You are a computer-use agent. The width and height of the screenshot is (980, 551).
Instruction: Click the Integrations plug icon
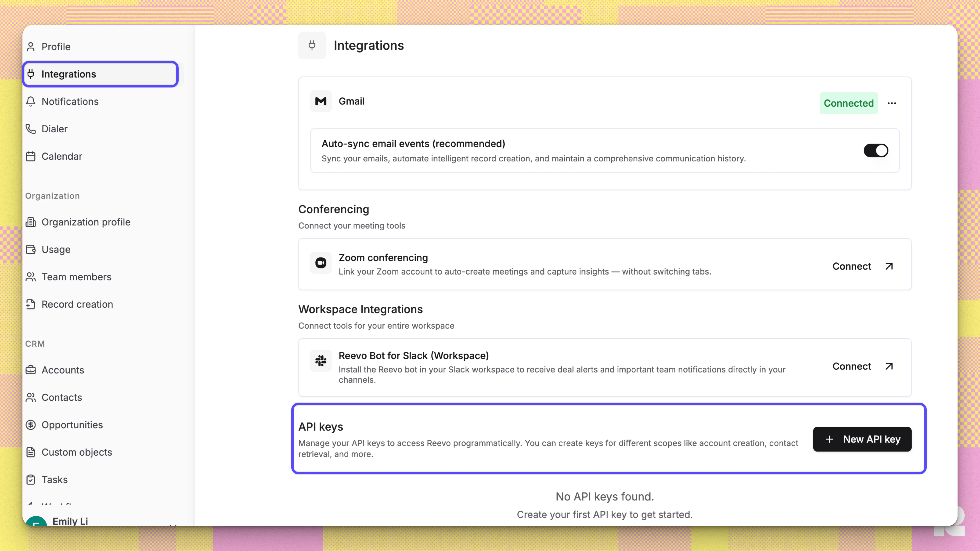click(x=31, y=74)
